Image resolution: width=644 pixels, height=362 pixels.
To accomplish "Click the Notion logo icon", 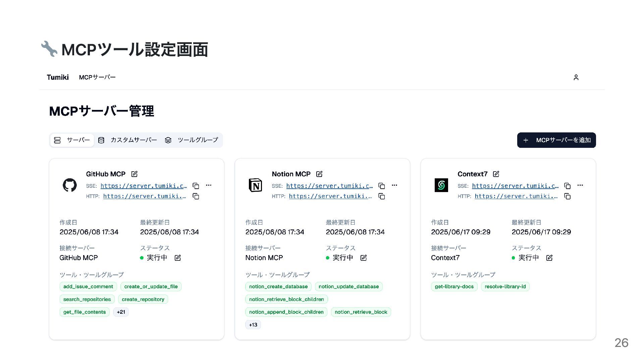I will point(255,185).
